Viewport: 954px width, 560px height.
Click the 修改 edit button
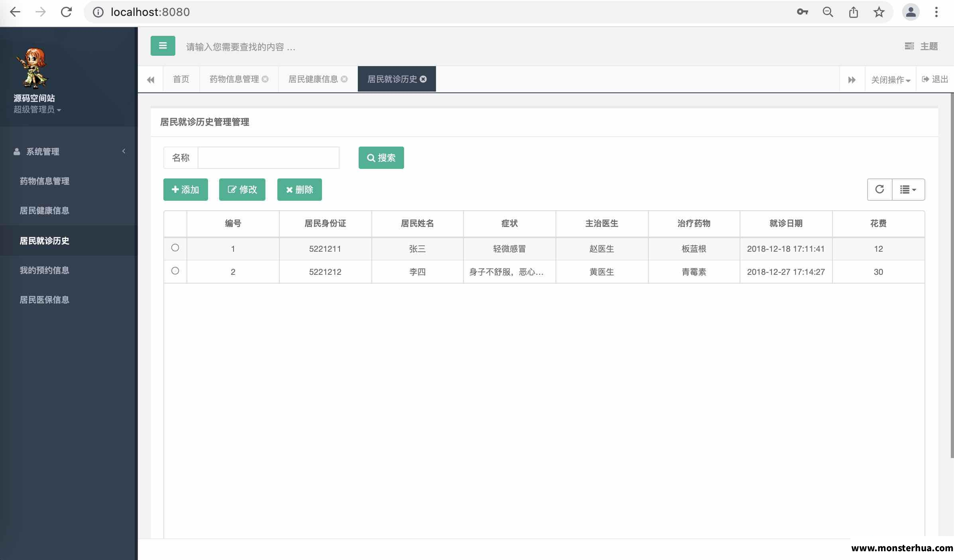point(242,190)
